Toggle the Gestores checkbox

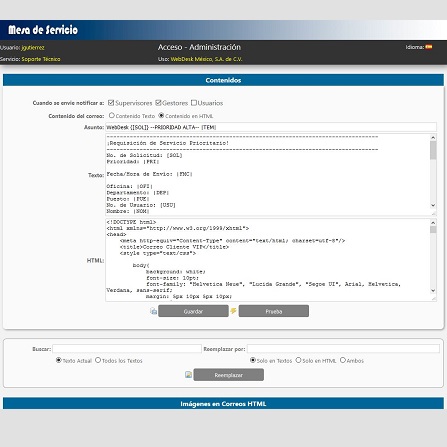coord(158,103)
